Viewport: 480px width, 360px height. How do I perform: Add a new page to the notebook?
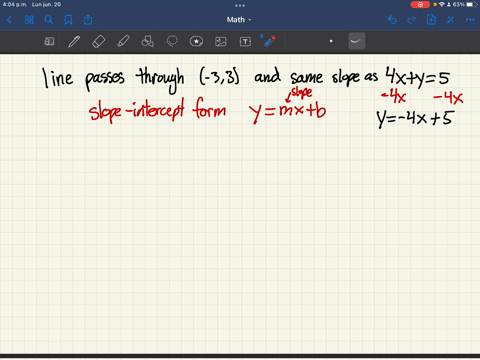click(x=431, y=20)
